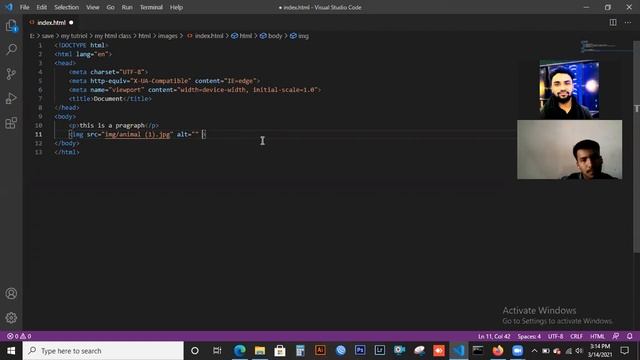Open Microsoft Edge from the taskbar
Screen dimensions: 640x360
[240, 351]
